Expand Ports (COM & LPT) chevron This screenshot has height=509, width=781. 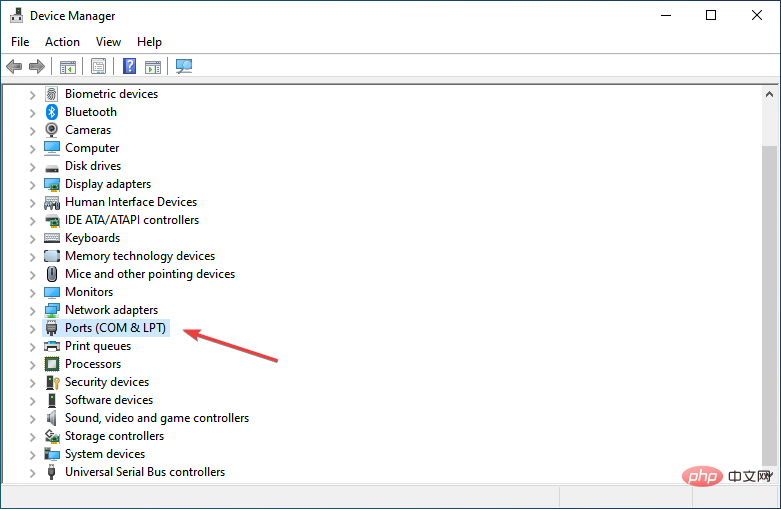click(32, 329)
